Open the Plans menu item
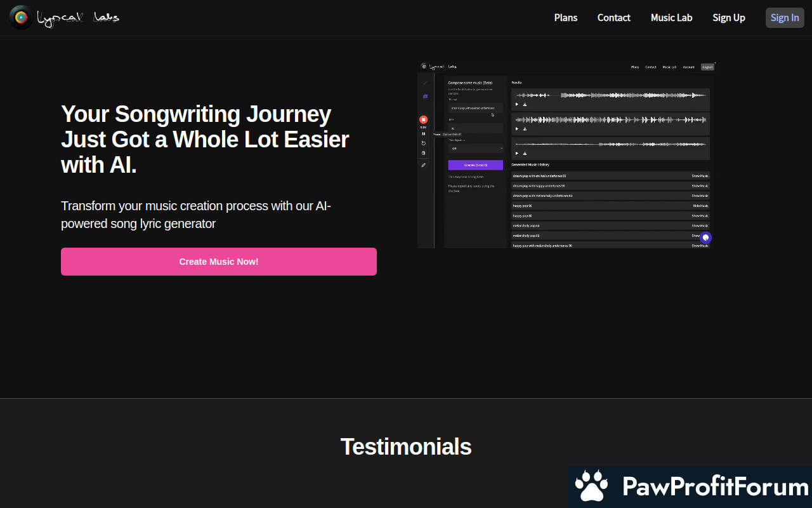The height and width of the screenshot is (508, 812). [x=565, y=18]
